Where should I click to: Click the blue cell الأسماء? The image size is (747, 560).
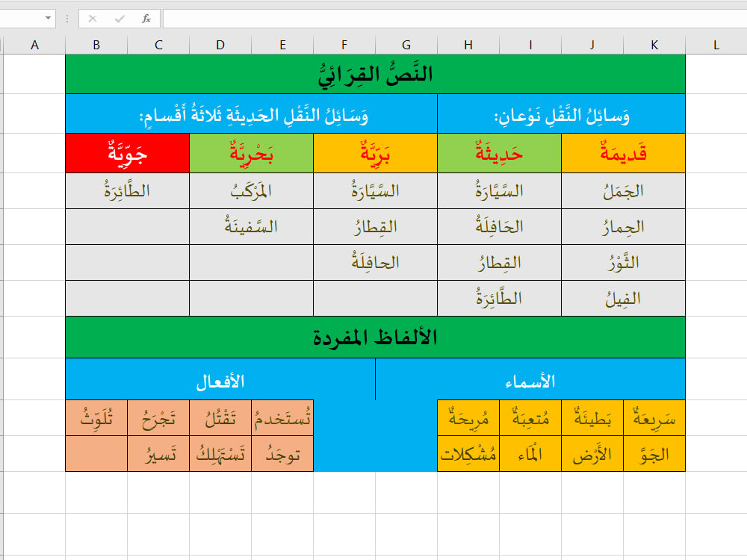coord(530,379)
